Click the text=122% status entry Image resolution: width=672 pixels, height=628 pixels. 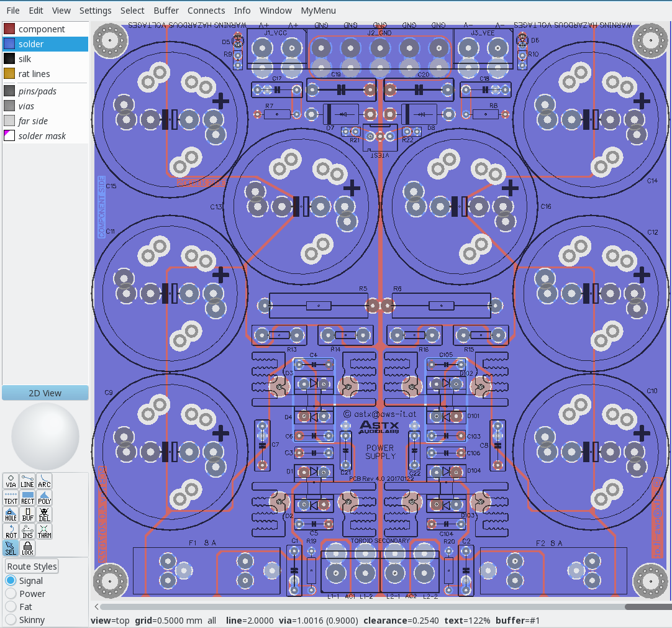467,621
